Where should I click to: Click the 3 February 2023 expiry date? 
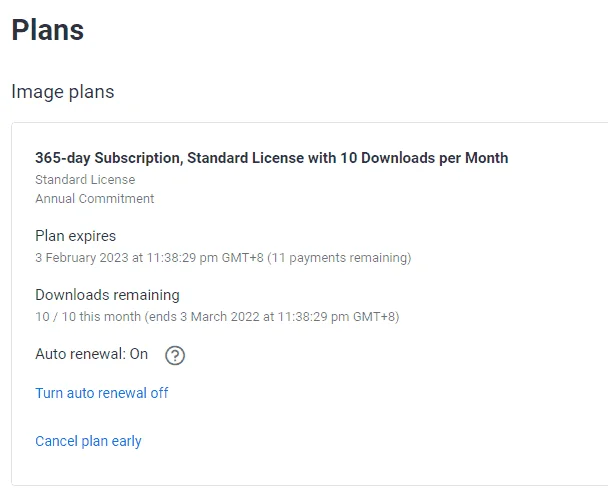pyautogui.click(x=82, y=257)
